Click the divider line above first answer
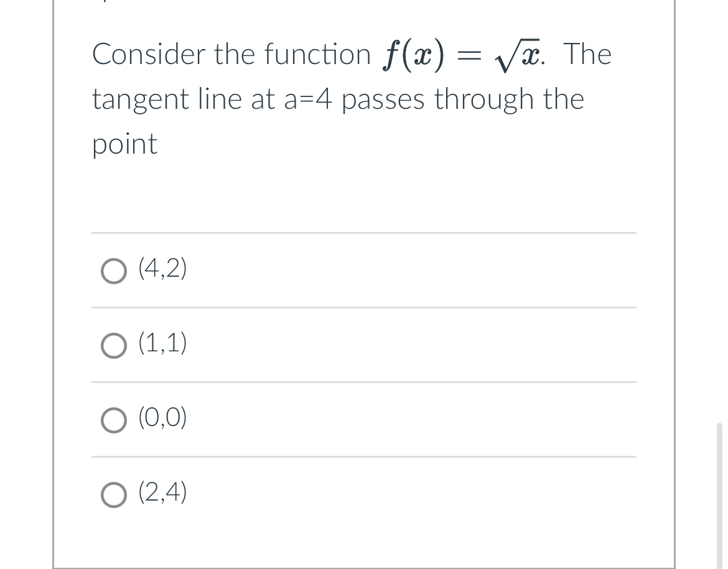Screen dimensions: 728x569 tap(364, 233)
